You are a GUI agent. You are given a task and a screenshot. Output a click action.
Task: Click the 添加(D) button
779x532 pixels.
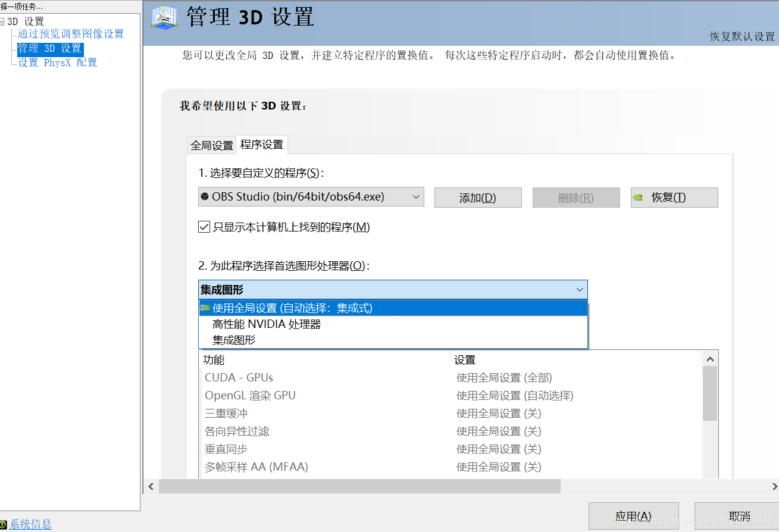(478, 198)
